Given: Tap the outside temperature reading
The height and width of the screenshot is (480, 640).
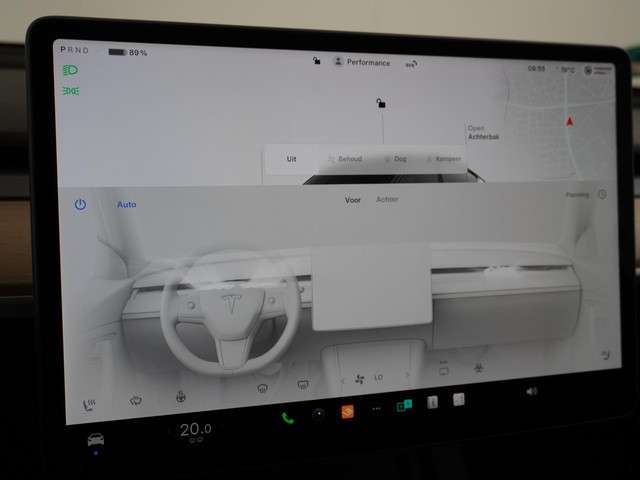Looking at the screenshot, I should pyautogui.click(x=567, y=70).
